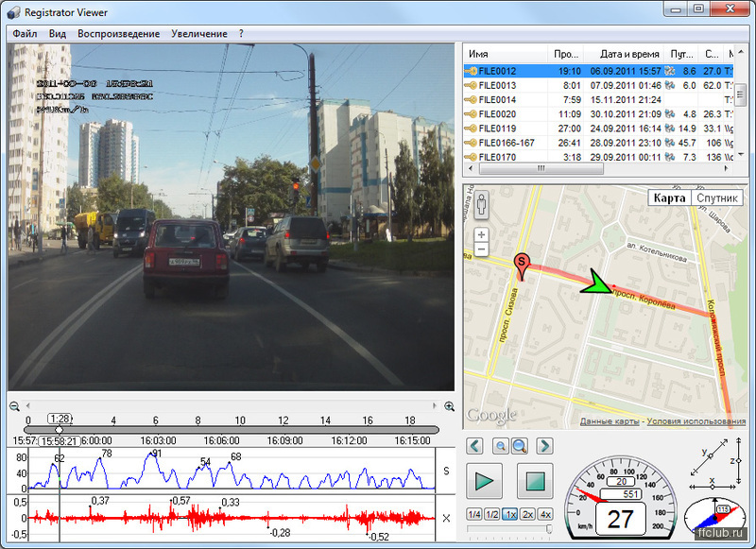Sort file list by Пут... distance column
Viewport: 756px width, 549px height.
(681, 54)
